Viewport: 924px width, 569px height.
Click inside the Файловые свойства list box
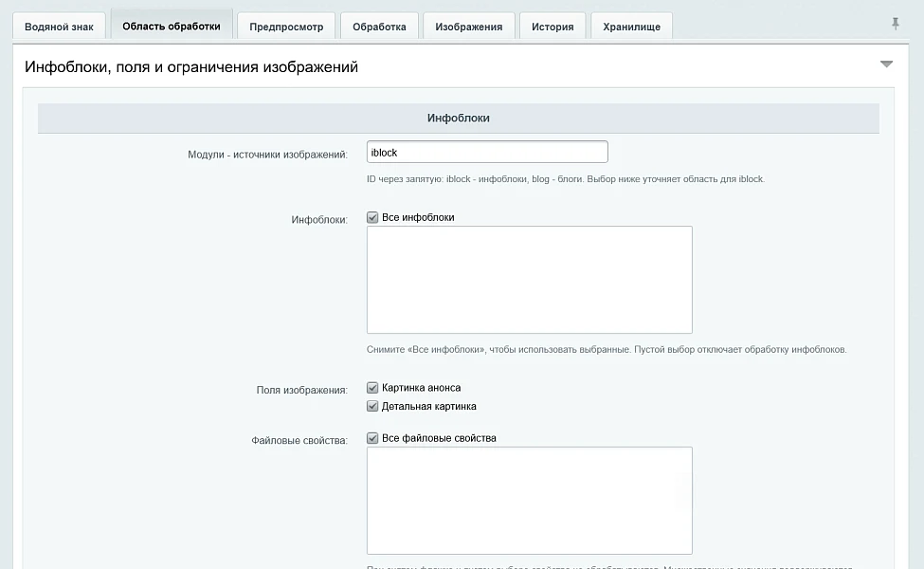tap(530, 501)
